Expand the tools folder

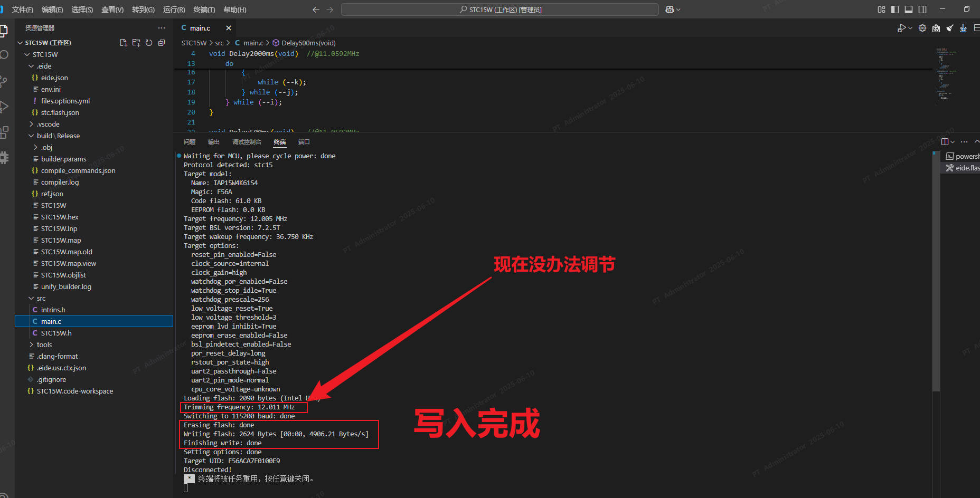(x=95, y=344)
